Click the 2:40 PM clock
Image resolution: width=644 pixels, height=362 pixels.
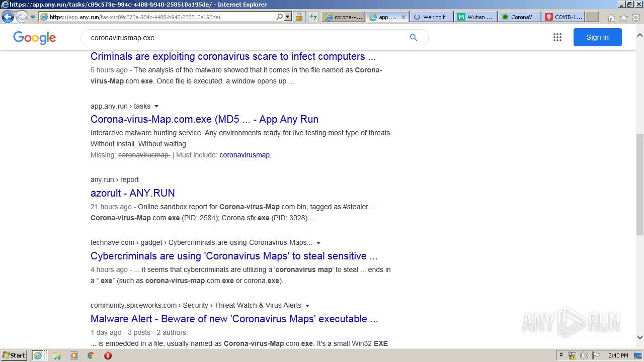(x=618, y=355)
